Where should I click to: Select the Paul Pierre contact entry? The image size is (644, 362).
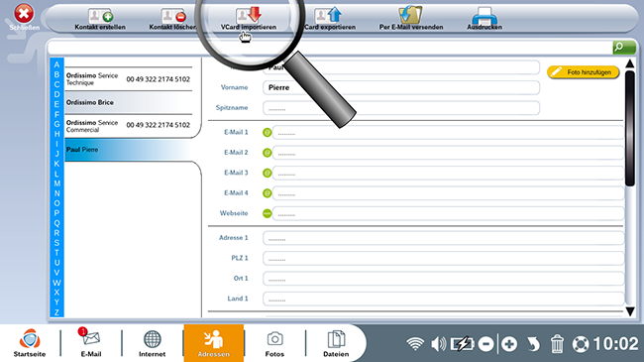129,150
